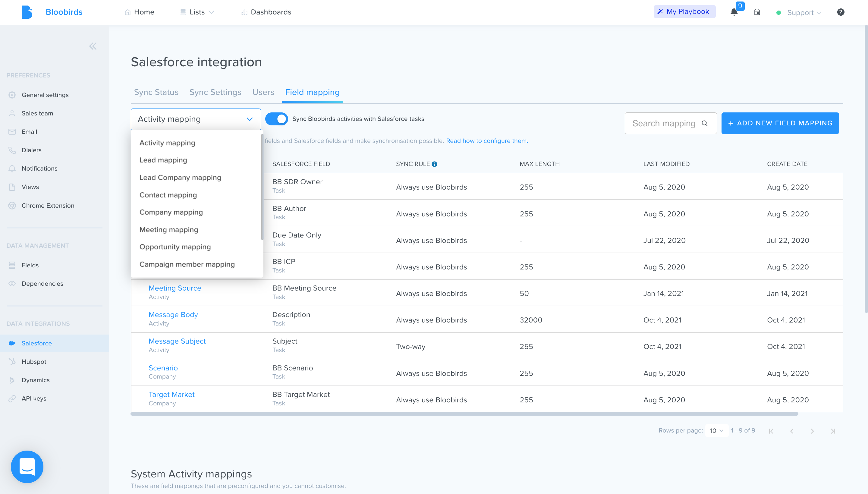Open API keys in sidebar
Viewport: 868px width, 494px height.
point(34,399)
